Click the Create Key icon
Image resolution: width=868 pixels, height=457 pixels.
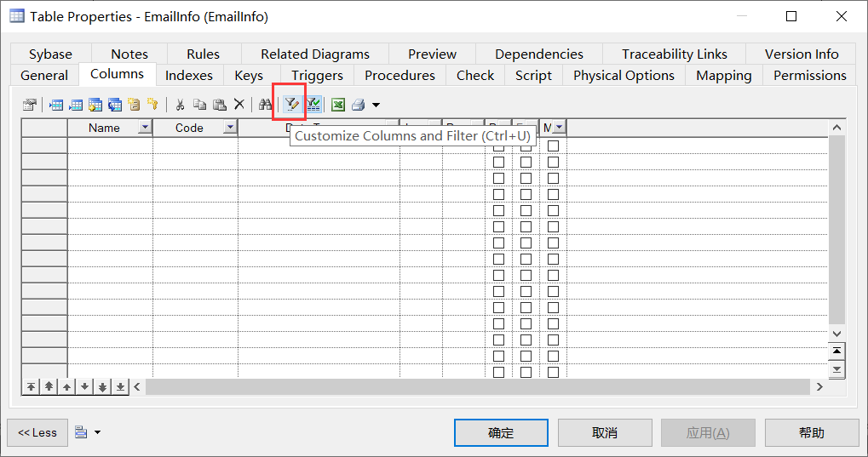[x=152, y=104]
